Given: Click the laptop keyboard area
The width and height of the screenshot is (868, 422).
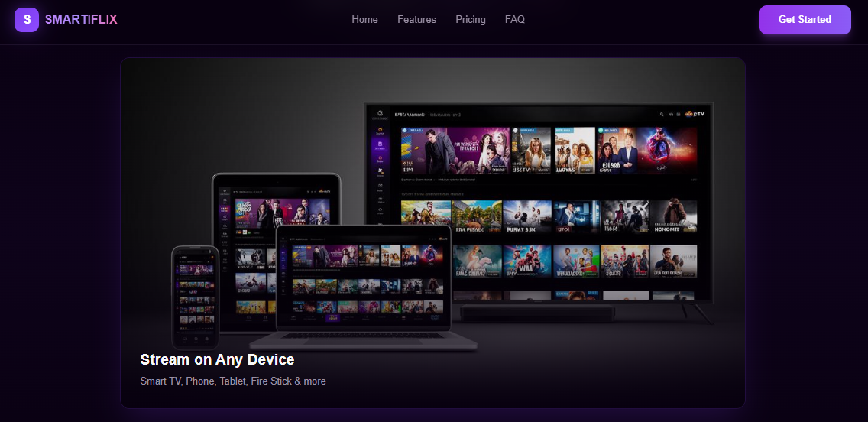Looking at the screenshot, I should click(x=363, y=336).
